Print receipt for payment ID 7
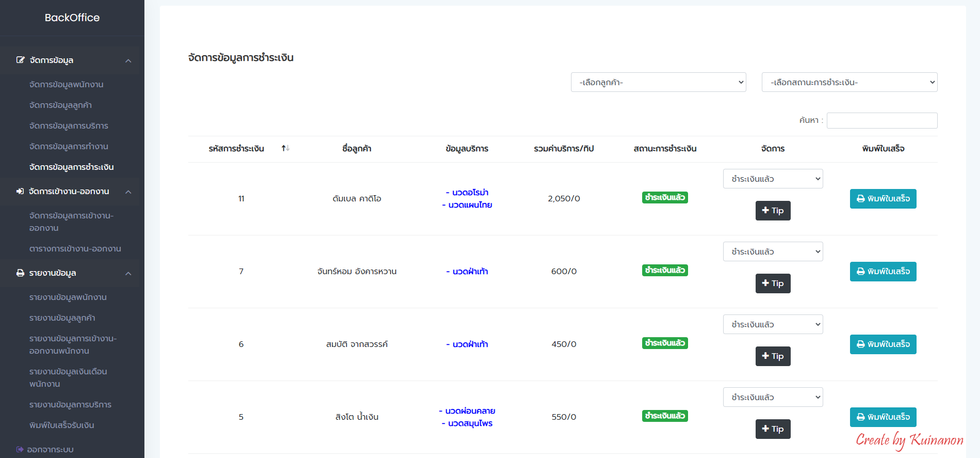The height and width of the screenshot is (458, 980). pos(883,272)
